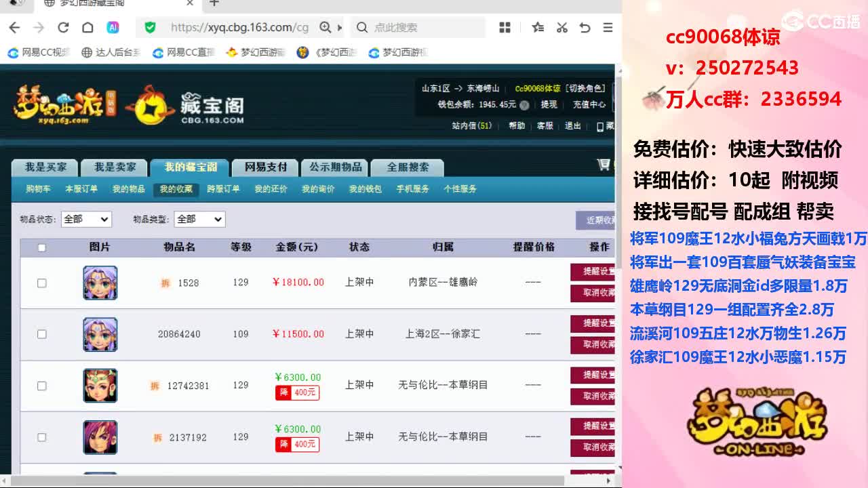Viewport: 868px width, 488px height.
Task: Open the 全服搜索 tab
Action: tap(408, 167)
